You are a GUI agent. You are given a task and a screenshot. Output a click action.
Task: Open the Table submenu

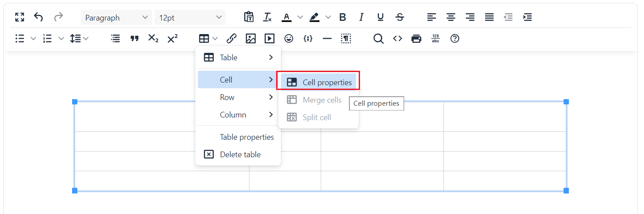pyautogui.click(x=238, y=58)
